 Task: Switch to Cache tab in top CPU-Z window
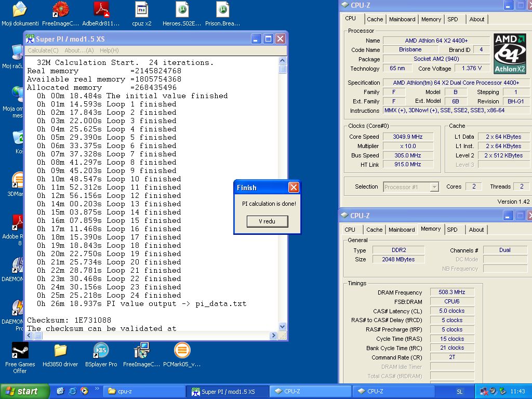375,19
